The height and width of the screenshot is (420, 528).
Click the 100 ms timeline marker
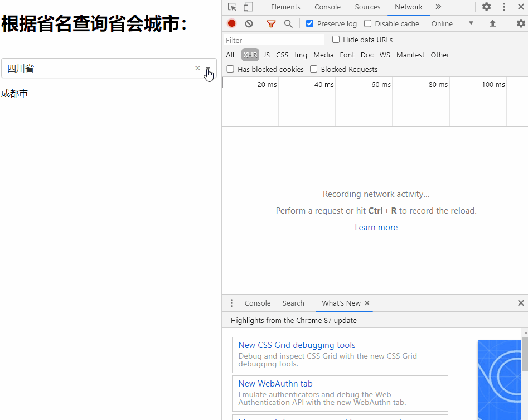click(x=493, y=85)
